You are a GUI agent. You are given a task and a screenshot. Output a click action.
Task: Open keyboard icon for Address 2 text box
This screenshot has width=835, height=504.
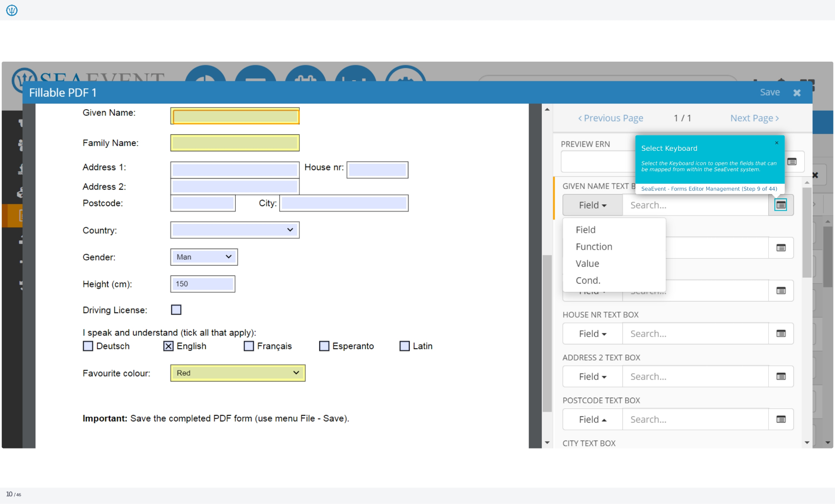[x=781, y=377]
